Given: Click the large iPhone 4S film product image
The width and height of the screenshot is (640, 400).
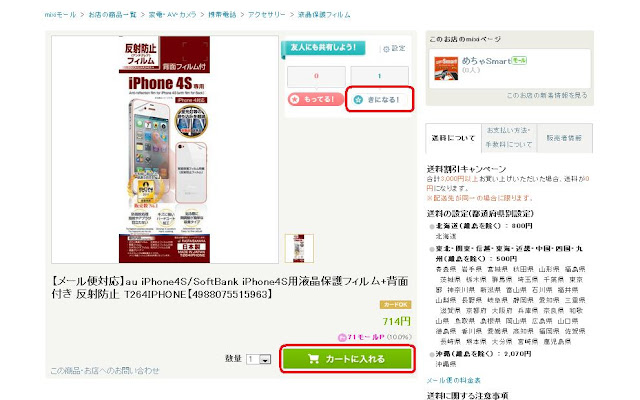Looking at the screenshot, I should tap(164, 149).
